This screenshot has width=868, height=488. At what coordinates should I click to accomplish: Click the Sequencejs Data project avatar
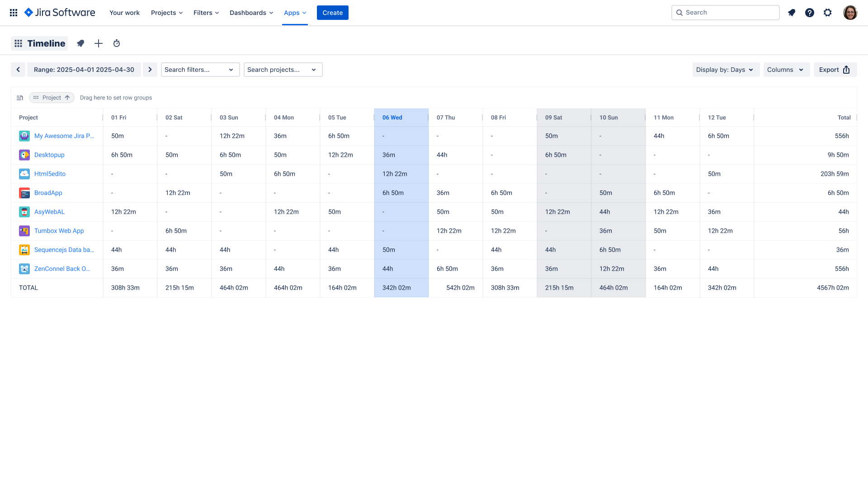(x=24, y=250)
